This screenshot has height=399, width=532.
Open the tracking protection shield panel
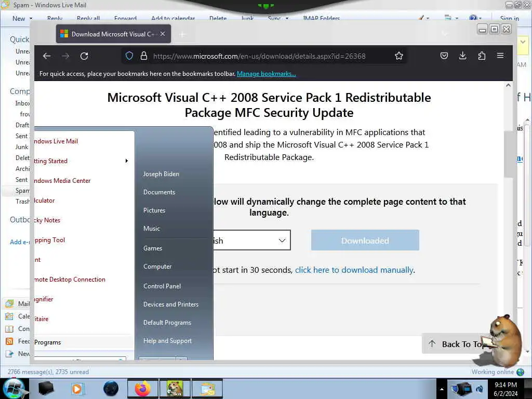click(129, 56)
